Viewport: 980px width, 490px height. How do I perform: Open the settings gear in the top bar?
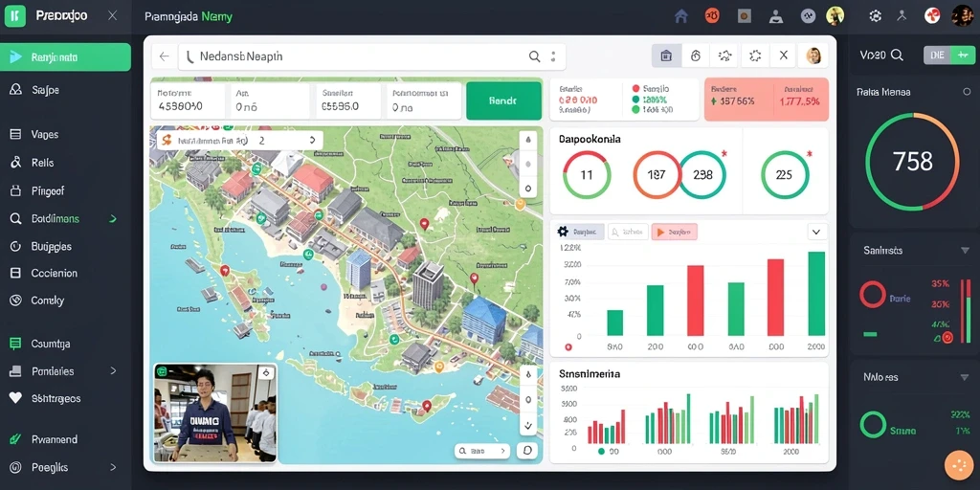(875, 16)
